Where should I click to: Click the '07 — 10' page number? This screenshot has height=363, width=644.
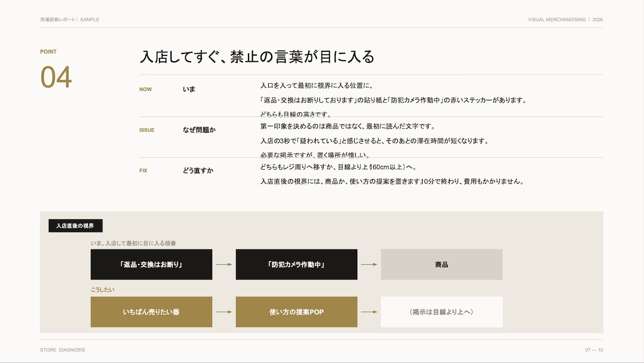(594, 350)
